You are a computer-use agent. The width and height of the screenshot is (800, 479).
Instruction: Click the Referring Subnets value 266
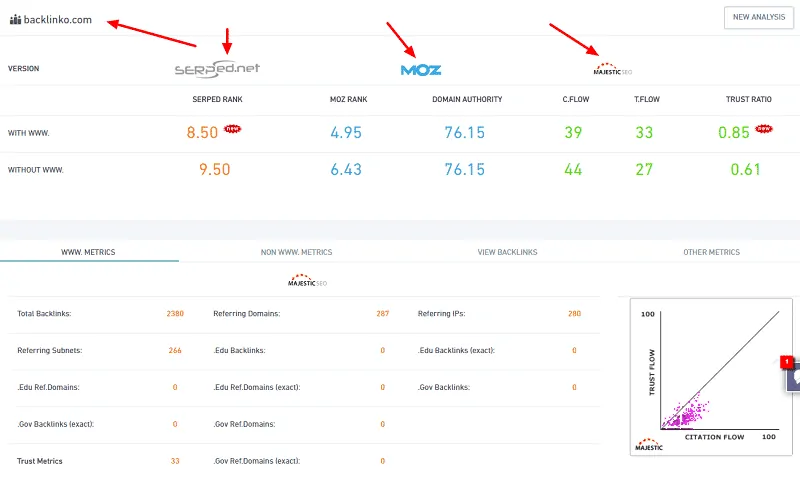[x=175, y=351]
